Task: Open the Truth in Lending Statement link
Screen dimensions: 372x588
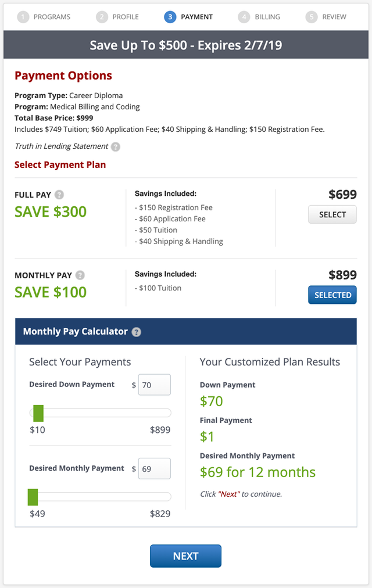Action: click(x=61, y=146)
